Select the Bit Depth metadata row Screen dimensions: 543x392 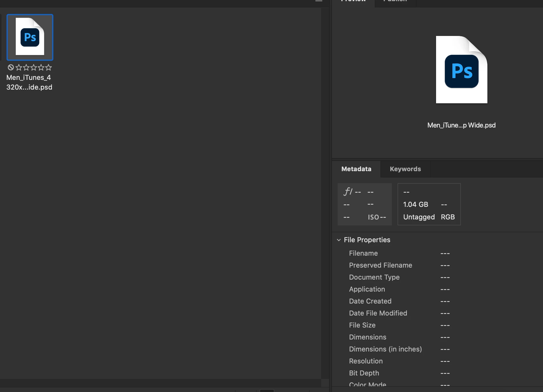tap(437, 373)
